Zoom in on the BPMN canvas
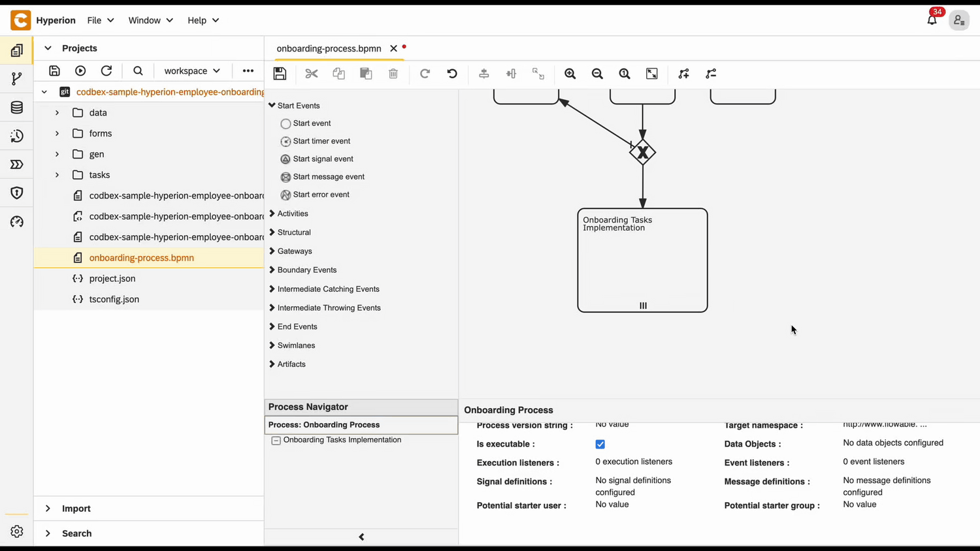This screenshot has width=980, height=551. pyautogui.click(x=570, y=73)
